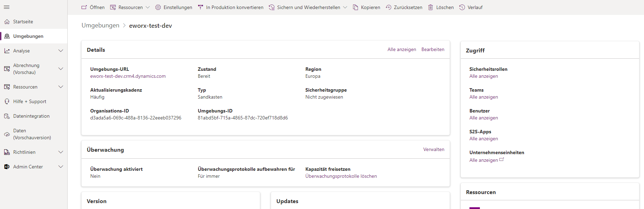The image size is (644, 209).
Task: Click the Admin Center icon
Action: [7, 167]
